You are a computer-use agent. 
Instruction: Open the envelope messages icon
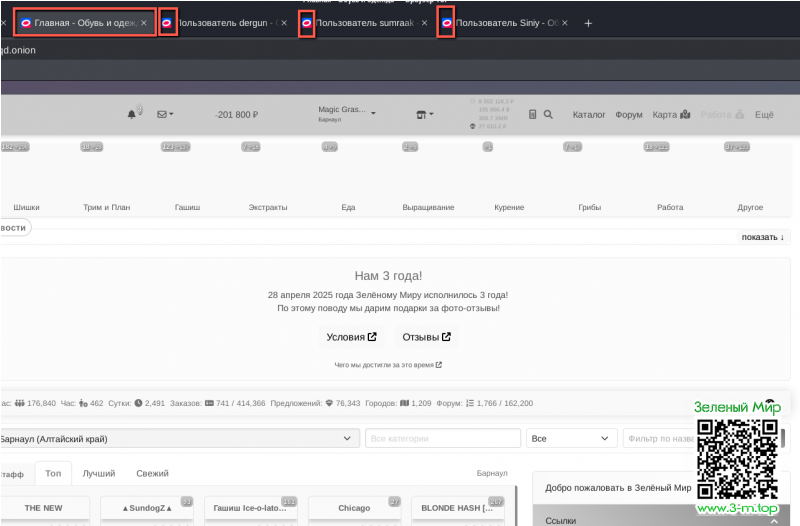coord(166,114)
